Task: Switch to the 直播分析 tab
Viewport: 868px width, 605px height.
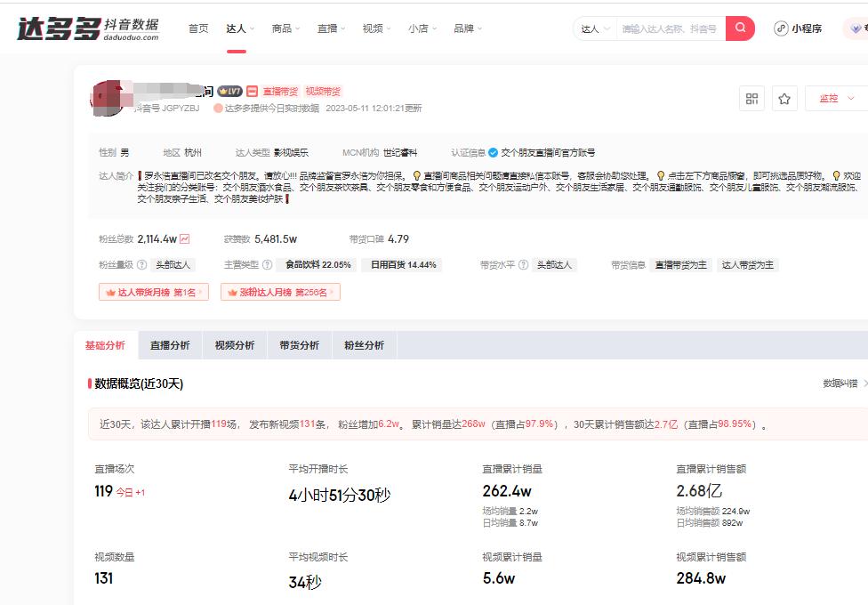Action: tap(169, 344)
